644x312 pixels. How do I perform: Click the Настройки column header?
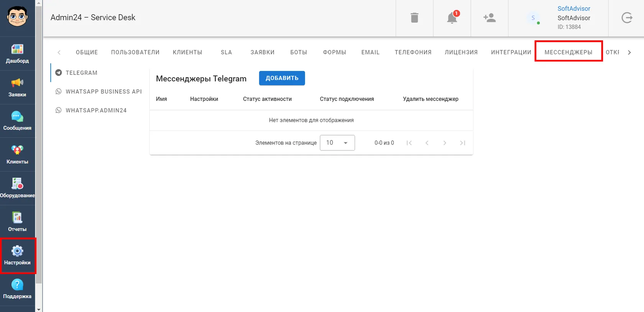coord(204,99)
